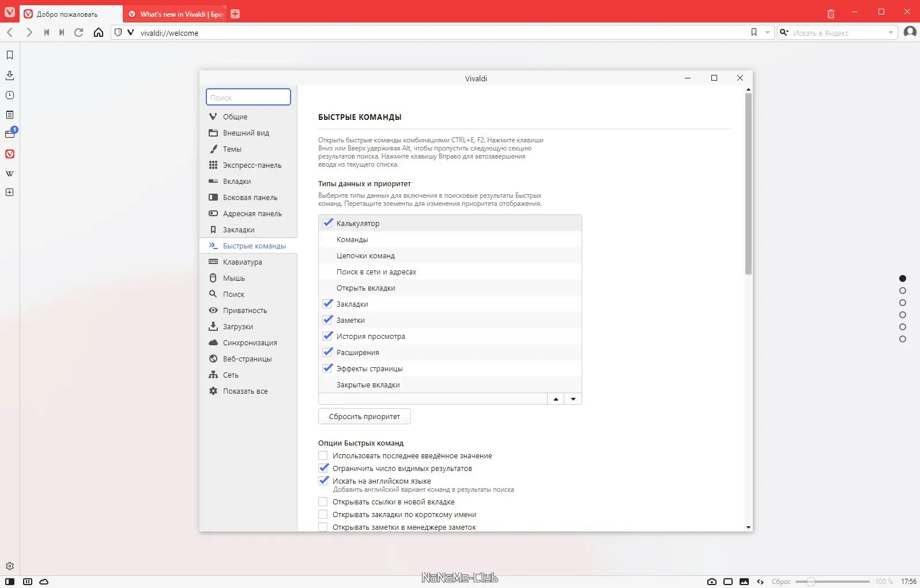Go back one page in history

point(10,32)
